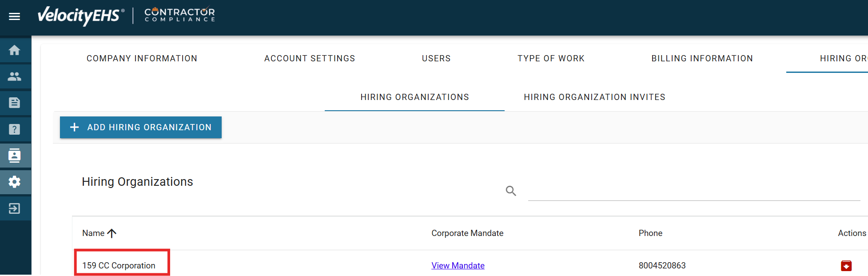Open the Account Settings tab
Image resolution: width=868 pixels, height=276 pixels.
310,59
